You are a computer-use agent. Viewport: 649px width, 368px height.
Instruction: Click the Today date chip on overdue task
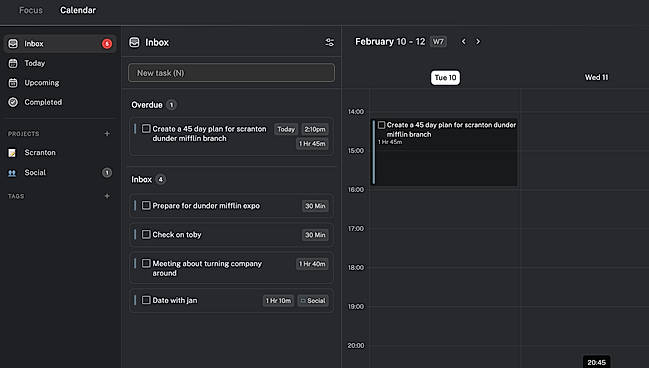286,129
